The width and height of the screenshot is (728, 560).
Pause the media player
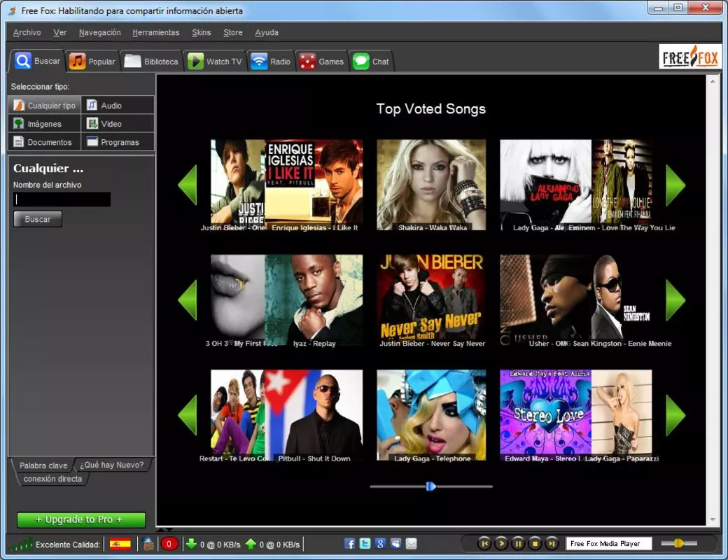click(x=518, y=543)
